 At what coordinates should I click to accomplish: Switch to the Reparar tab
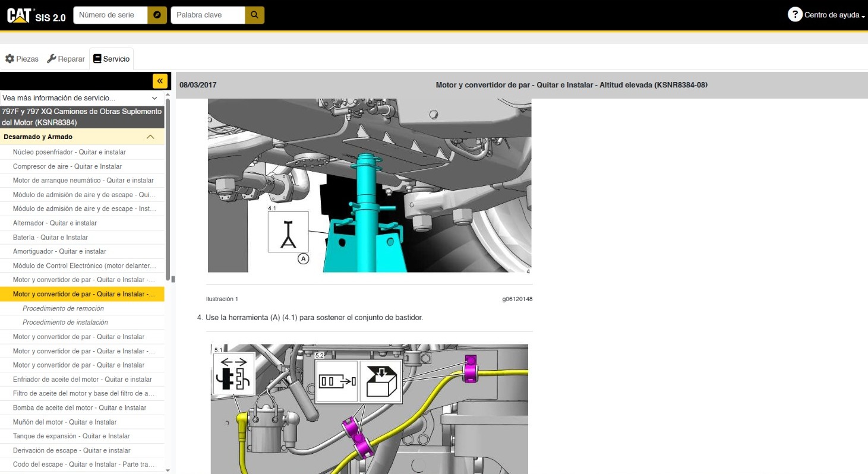pos(66,59)
